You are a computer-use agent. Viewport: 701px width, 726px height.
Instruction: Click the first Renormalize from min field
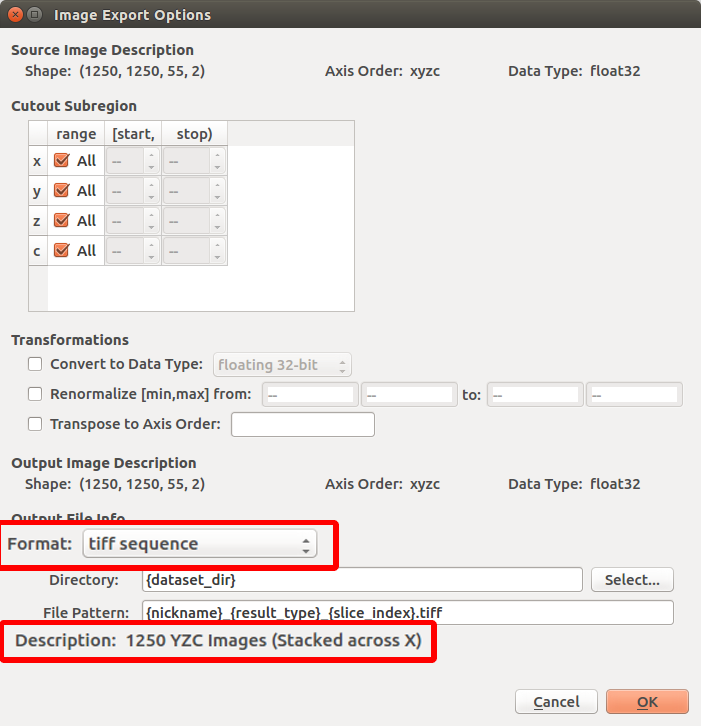309,394
